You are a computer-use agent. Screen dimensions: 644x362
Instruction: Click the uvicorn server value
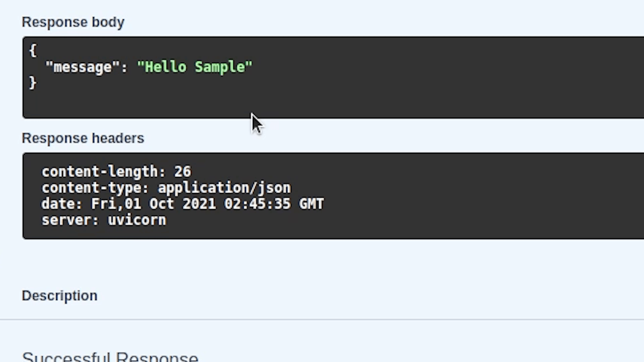[x=137, y=220]
